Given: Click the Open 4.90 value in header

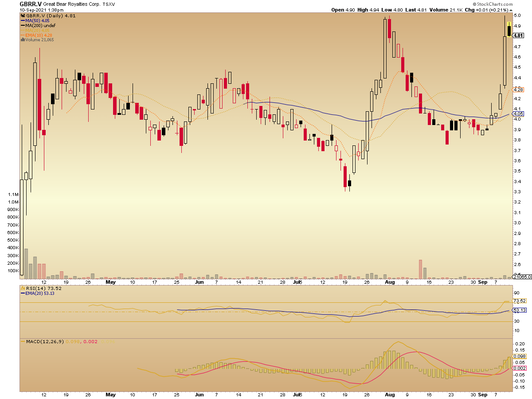Looking at the screenshot, I should point(342,10).
